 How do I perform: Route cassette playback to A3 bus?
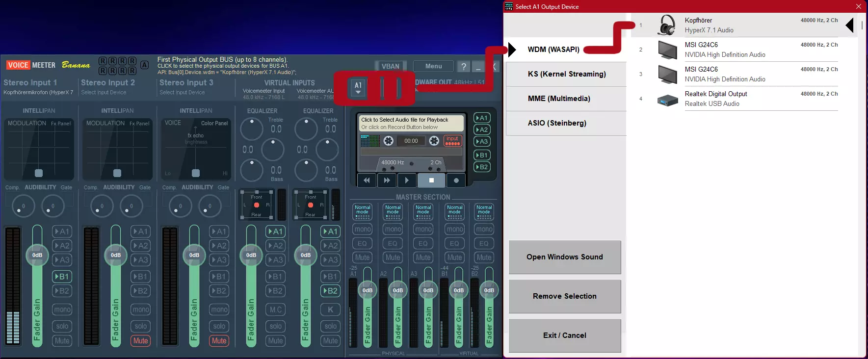click(x=482, y=141)
